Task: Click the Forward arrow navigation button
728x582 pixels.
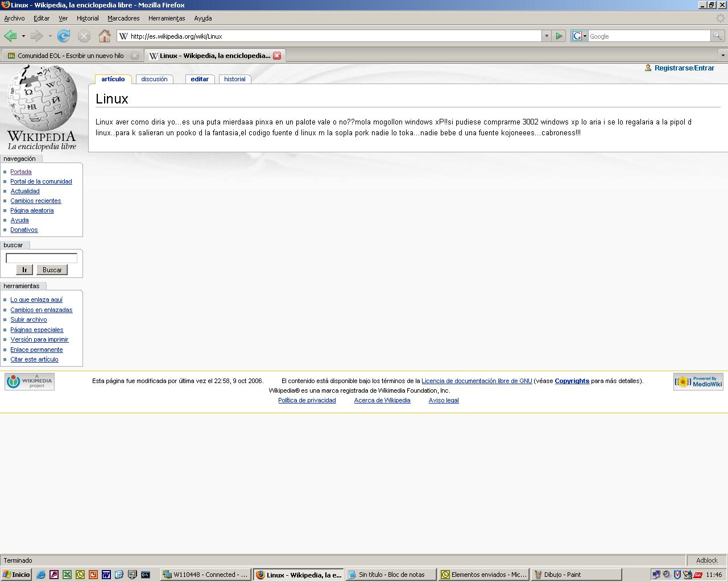Action: click(36, 36)
